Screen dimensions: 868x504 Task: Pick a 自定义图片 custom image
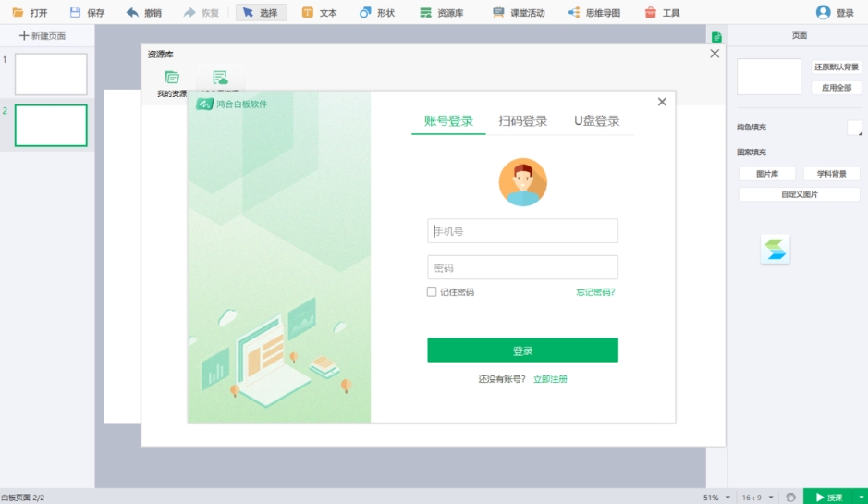[800, 194]
